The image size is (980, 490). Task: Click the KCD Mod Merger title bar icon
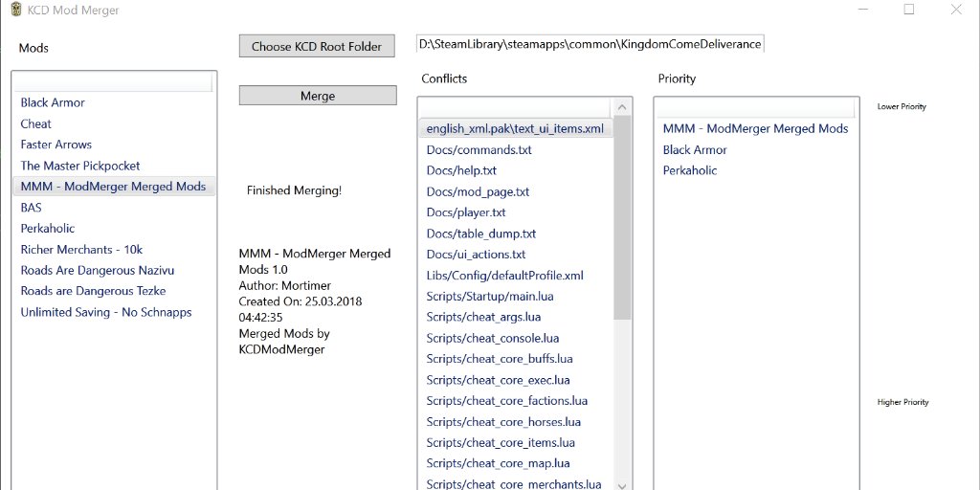(16, 10)
